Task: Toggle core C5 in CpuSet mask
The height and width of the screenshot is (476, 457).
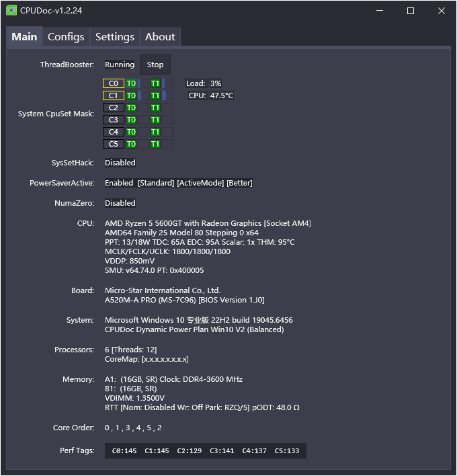Action: pos(114,144)
